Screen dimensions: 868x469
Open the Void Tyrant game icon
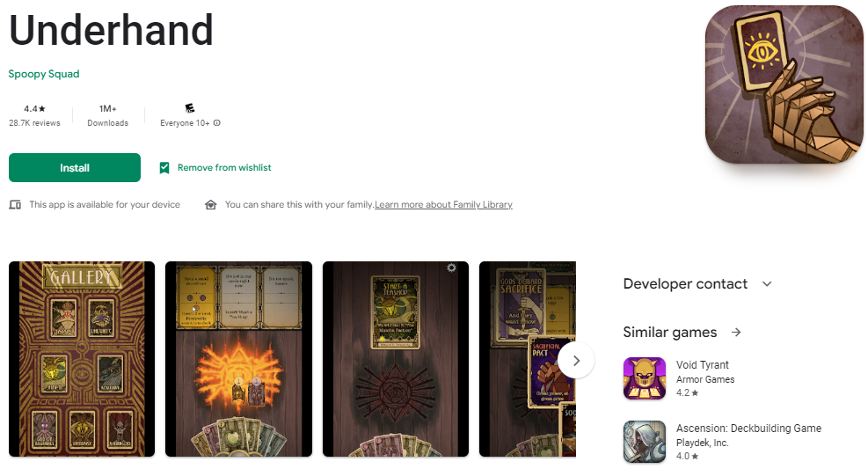(x=645, y=378)
